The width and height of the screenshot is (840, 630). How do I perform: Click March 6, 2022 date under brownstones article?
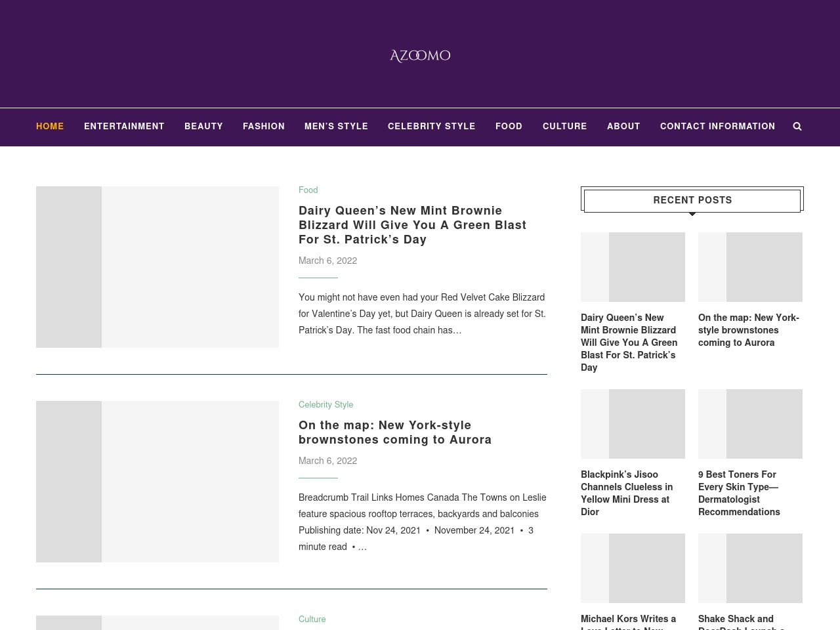(327, 461)
